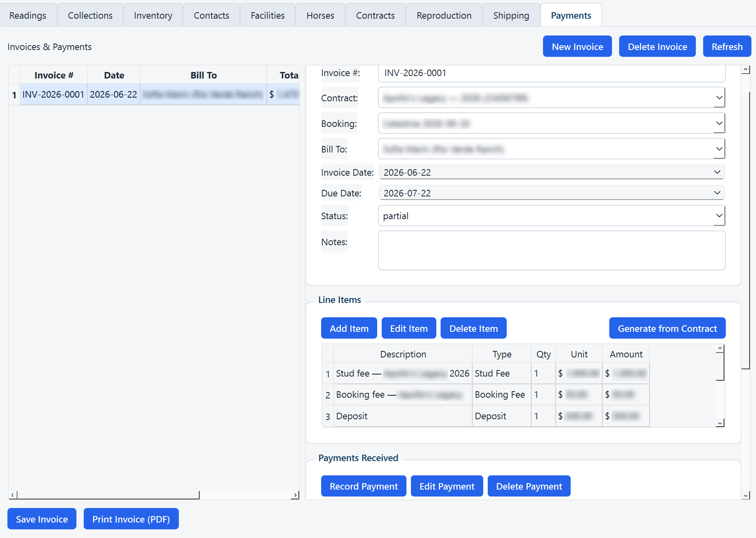This screenshot has height=538, width=756.
Task: Create a New Invoice
Action: coord(578,46)
